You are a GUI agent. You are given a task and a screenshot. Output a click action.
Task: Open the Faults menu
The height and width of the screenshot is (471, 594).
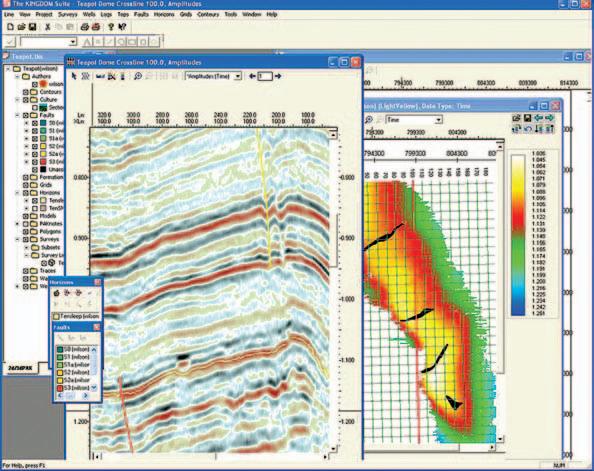(141, 14)
